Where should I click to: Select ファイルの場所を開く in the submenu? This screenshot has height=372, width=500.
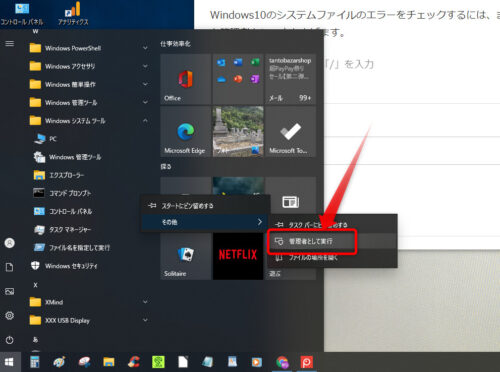click(332, 257)
